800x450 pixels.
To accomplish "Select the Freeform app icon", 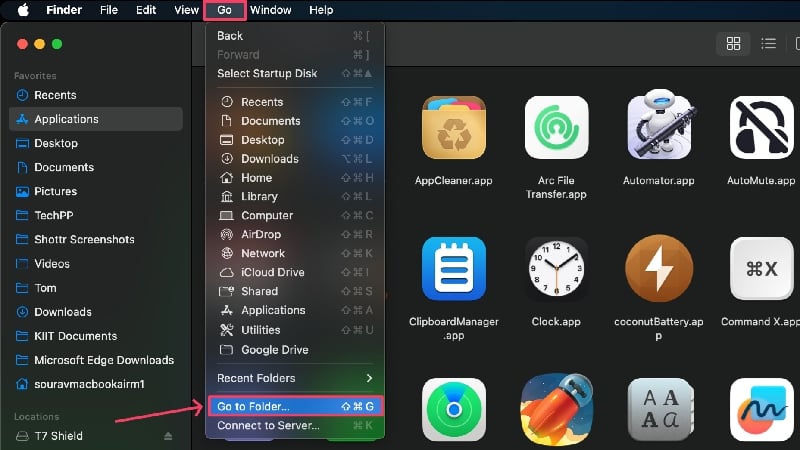I will pos(761,409).
